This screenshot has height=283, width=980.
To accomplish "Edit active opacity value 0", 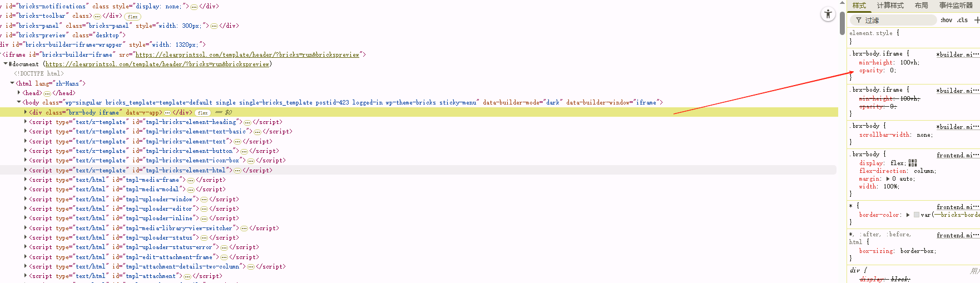I will pos(892,71).
